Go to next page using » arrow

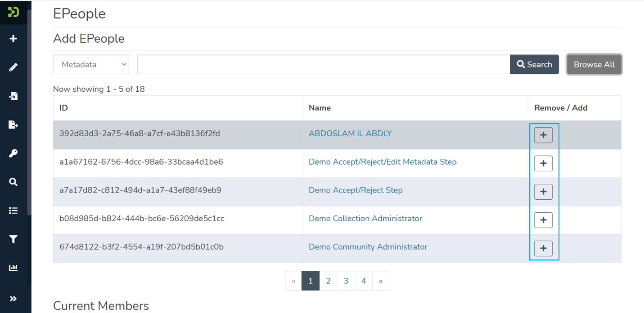point(381,281)
